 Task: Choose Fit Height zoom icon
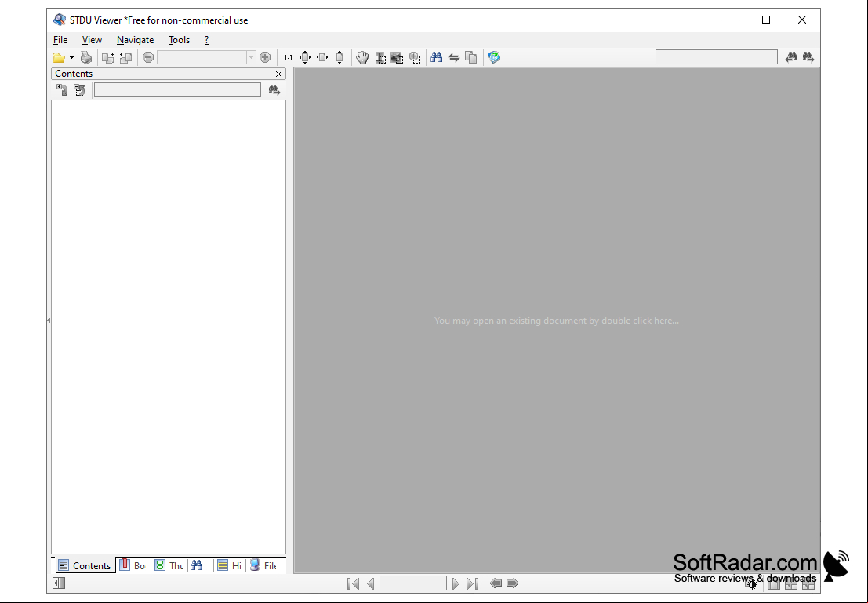pos(340,57)
